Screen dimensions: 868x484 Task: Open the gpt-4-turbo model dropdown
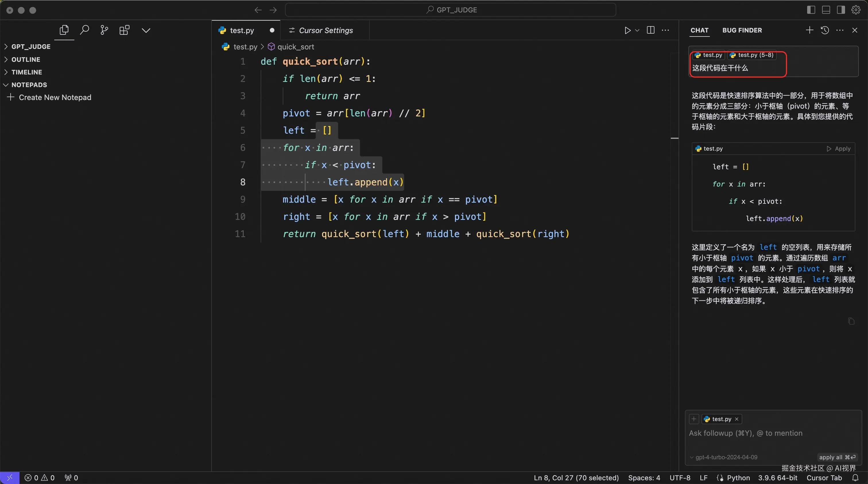pos(723,457)
